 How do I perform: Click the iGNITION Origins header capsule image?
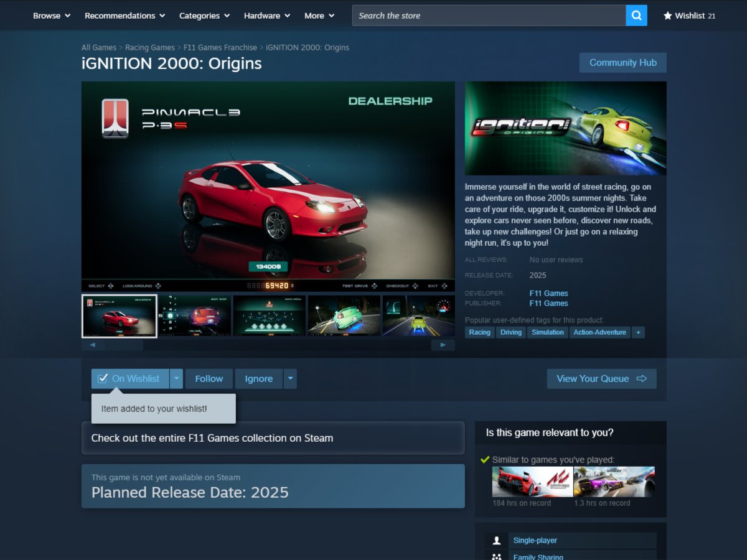click(x=565, y=128)
